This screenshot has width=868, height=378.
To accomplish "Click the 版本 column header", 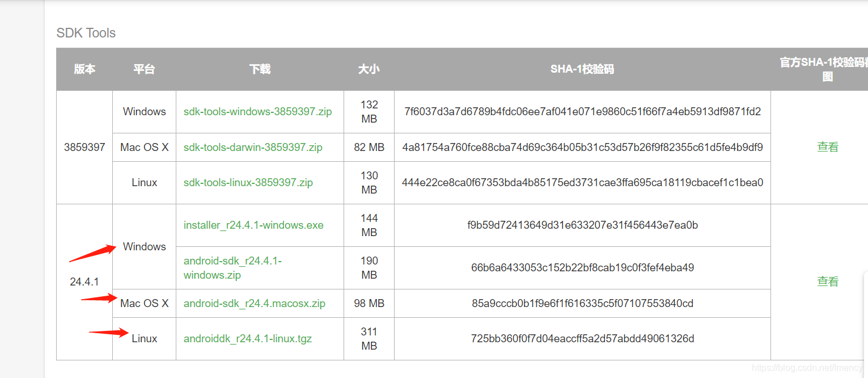I will (84, 69).
